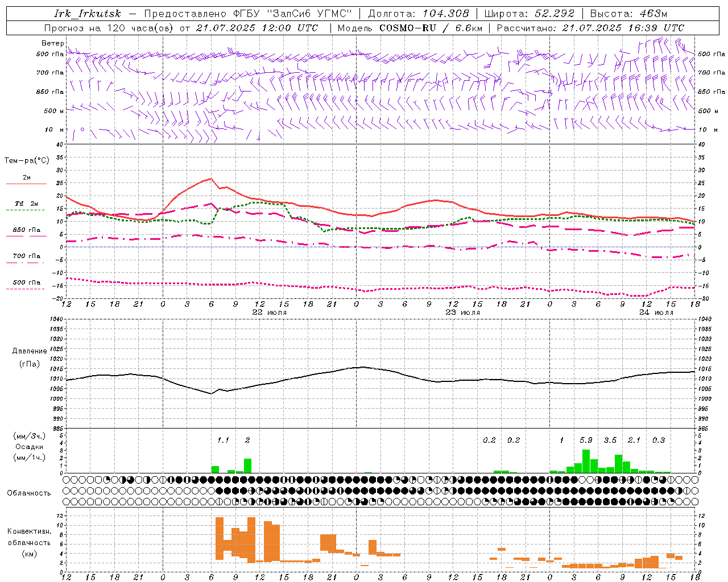The width and height of the screenshot is (728, 582).
Task: Click the 5.9 precipitation total value
Action: 586,440
